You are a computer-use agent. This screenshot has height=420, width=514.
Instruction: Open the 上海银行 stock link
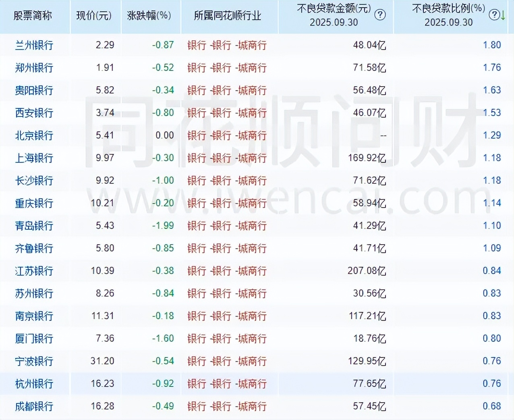(x=34, y=158)
